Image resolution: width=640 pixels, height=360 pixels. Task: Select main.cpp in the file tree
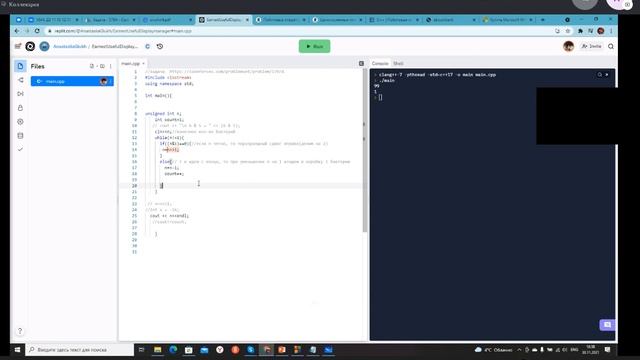(x=72, y=81)
